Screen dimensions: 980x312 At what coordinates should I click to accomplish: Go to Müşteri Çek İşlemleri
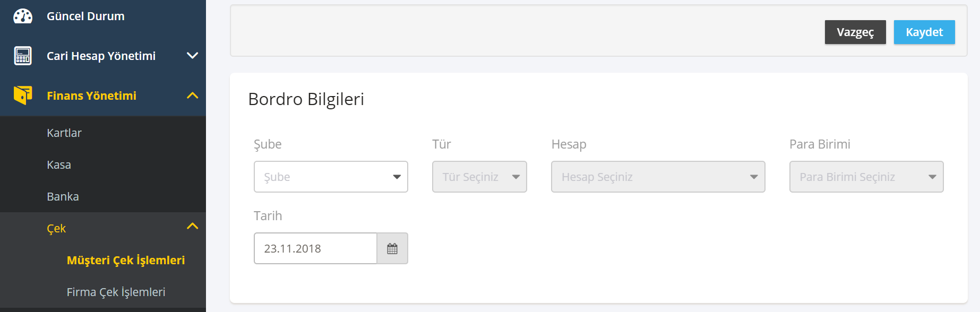coord(126,260)
